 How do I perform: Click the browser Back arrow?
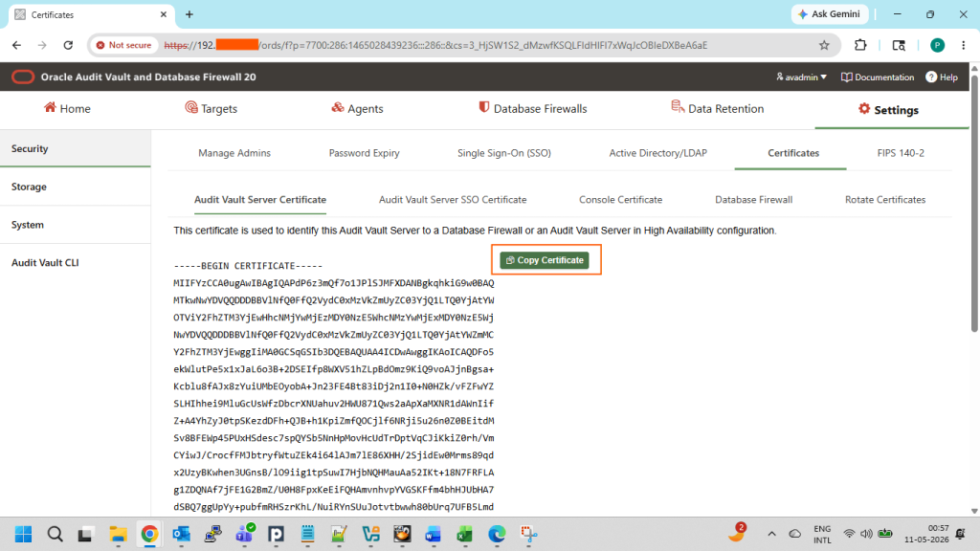17,45
